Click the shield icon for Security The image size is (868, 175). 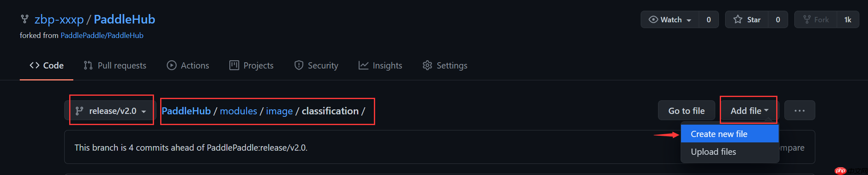[299, 65]
